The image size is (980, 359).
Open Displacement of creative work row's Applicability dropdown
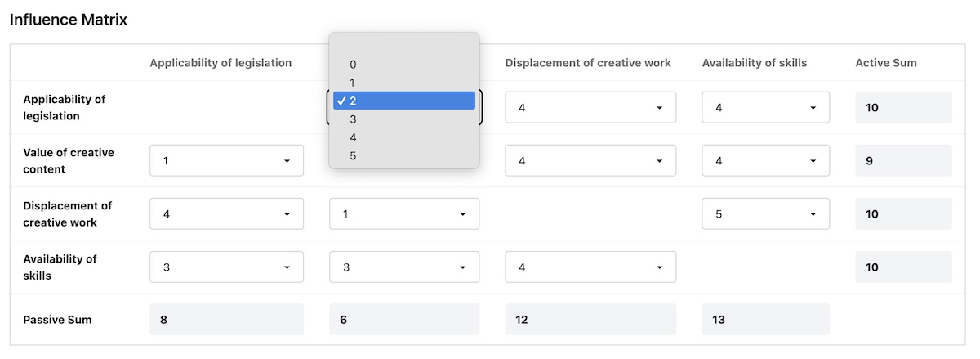tap(226, 213)
